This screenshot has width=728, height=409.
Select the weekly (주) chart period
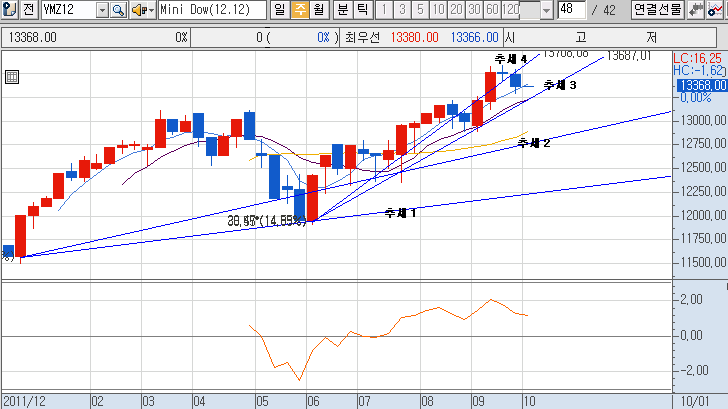[298, 10]
